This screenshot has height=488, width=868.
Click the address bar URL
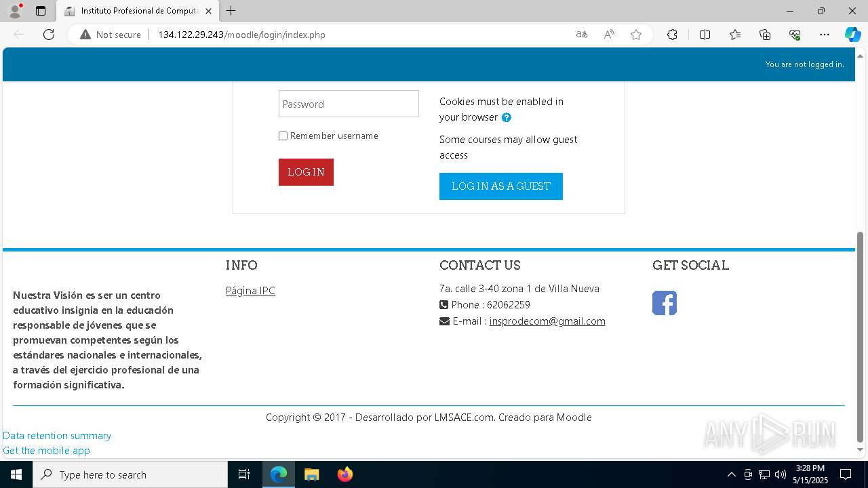pyautogui.click(x=241, y=35)
